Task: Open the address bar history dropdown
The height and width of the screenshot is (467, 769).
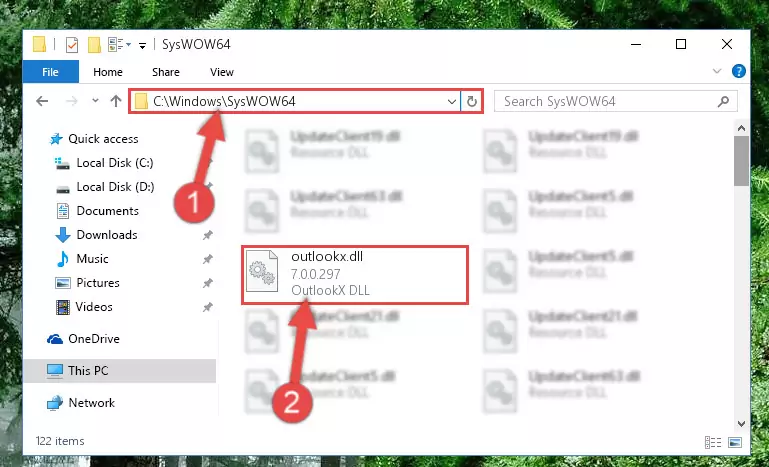Action: click(x=452, y=102)
